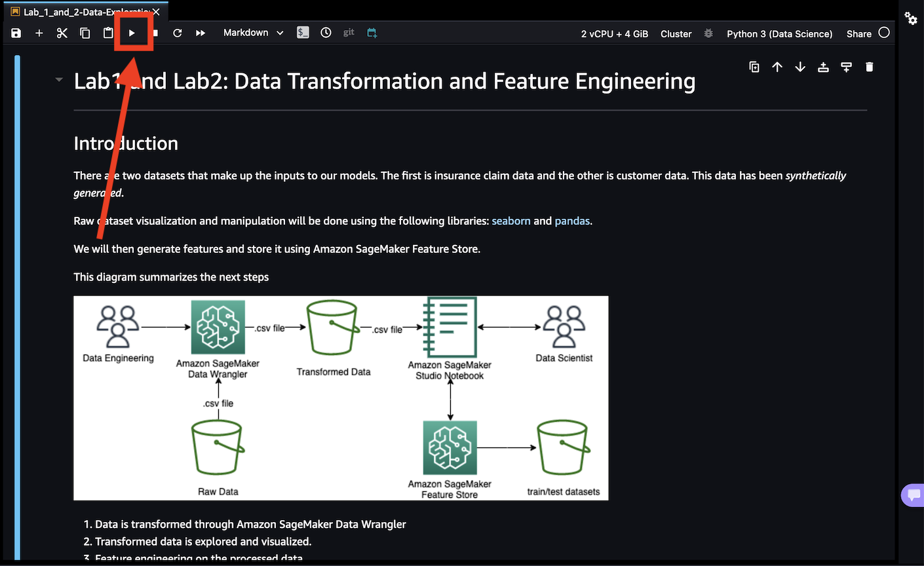This screenshot has height=566, width=924.
Task: Toggle the debugger bug icon
Action: (x=708, y=33)
